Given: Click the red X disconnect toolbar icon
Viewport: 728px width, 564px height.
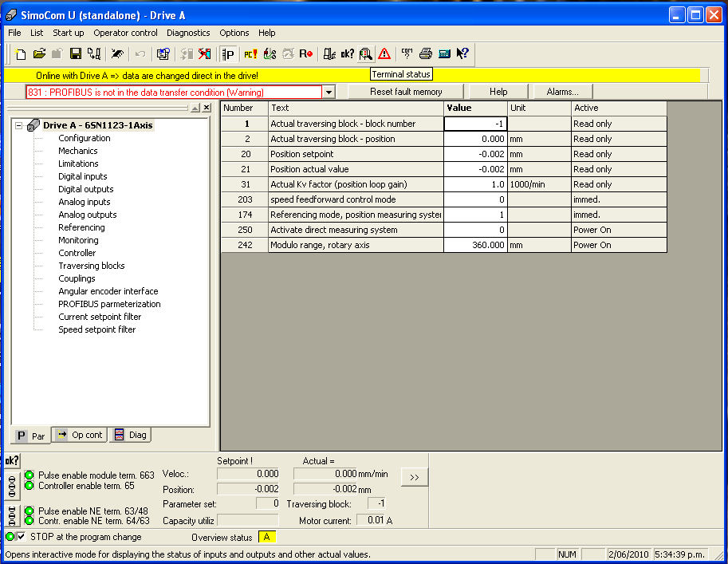Looking at the screenshot, I should [x=204, y=54].
